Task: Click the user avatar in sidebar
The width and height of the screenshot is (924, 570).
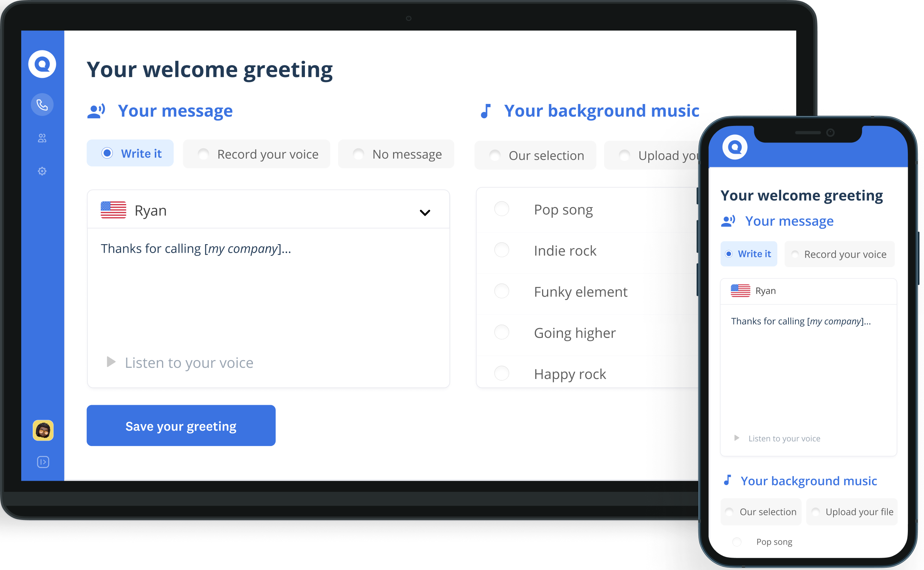Action: point(43,430)
